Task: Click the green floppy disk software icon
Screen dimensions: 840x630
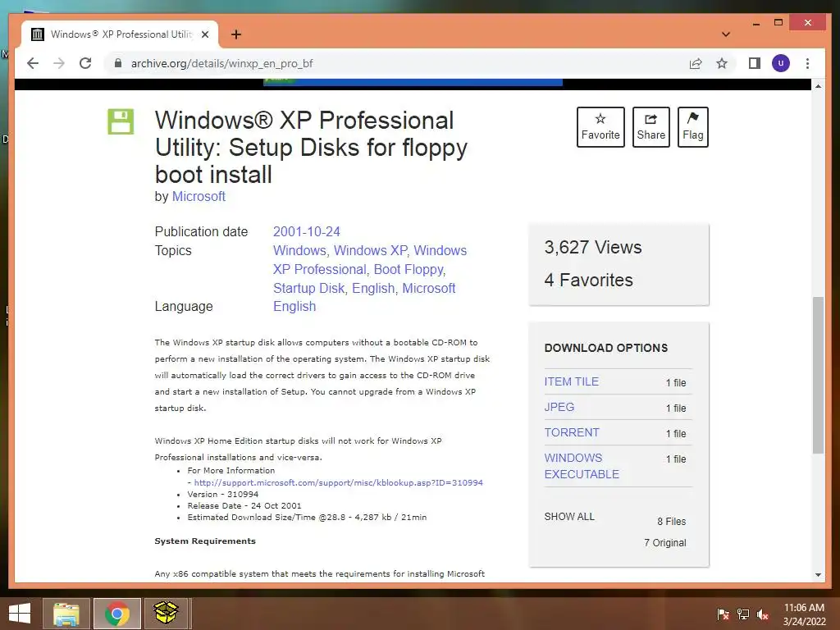Action: 121,121
